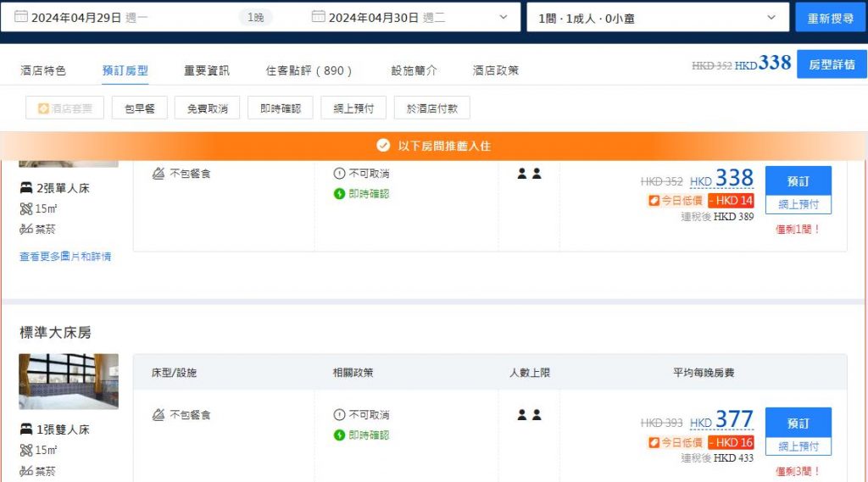Click the no-meal icon in the Standard Double Room row
Viewport: 868px width, 482px height.
click(158, 415)
